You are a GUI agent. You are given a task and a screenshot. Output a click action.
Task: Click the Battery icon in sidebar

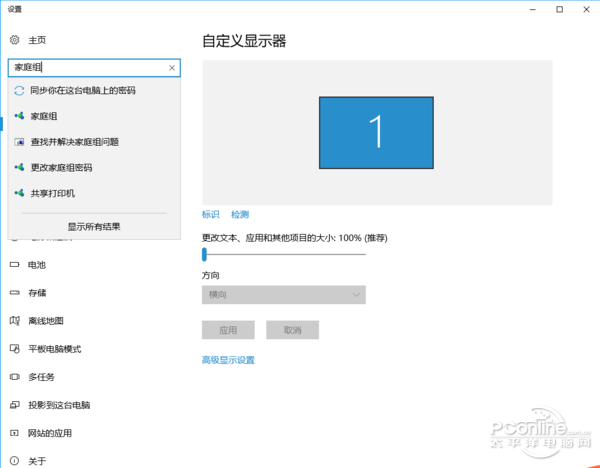pos(14,265)
